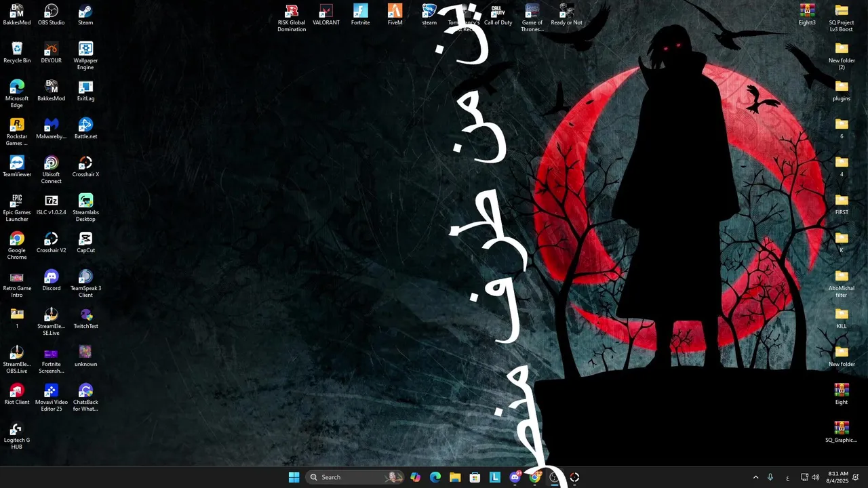Open the FIRST folder
The height and width of the screenshot is (488, 868).
842,205
